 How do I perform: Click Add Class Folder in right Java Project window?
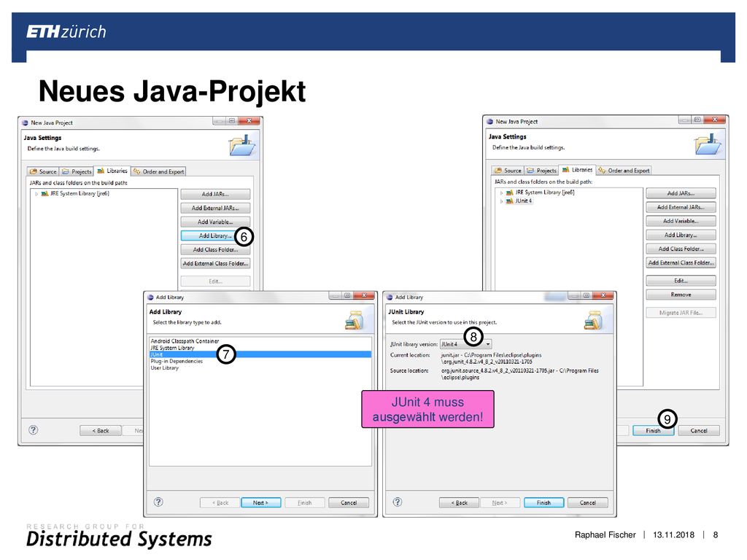[x=681, y=249]
